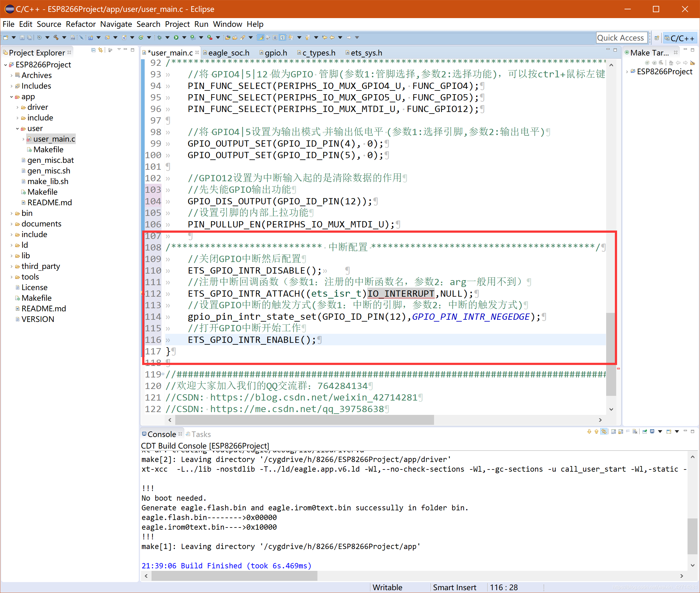This screenshot has height=593, width=700.
Task: Collapse all in Project Explorer
Action: 94,50
